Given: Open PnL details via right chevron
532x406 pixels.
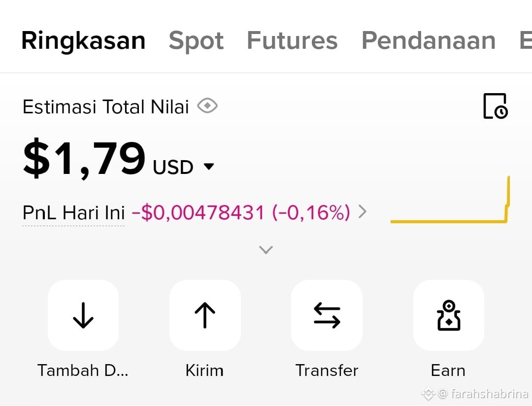Looking at the screenshot, I should [x=363, y=212].
